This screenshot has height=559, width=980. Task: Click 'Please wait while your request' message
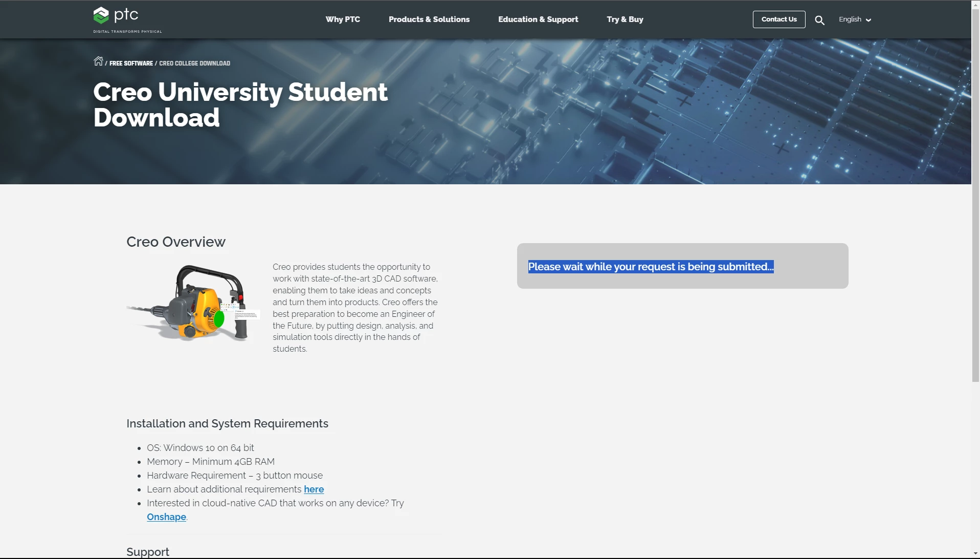(651, 267)
